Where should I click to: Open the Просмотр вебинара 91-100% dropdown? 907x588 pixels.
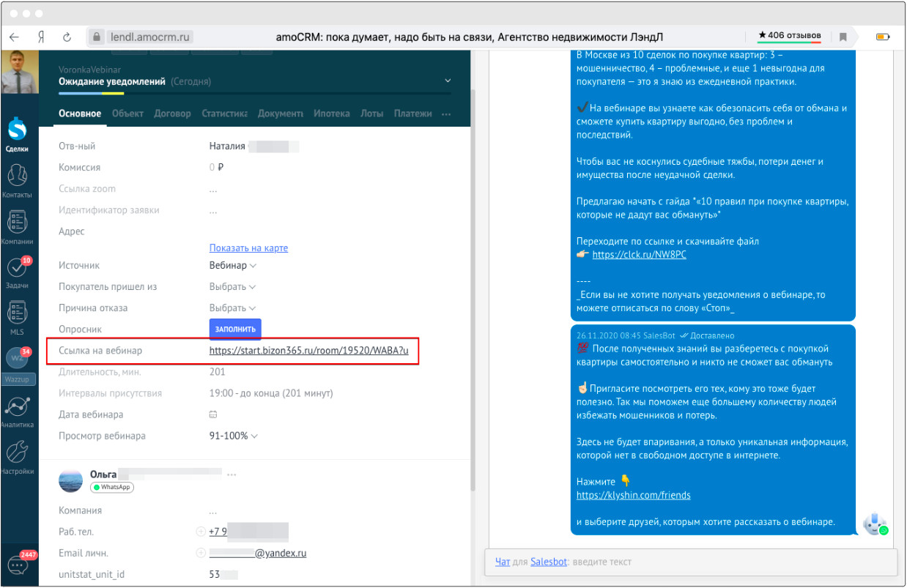pos(234,436)
